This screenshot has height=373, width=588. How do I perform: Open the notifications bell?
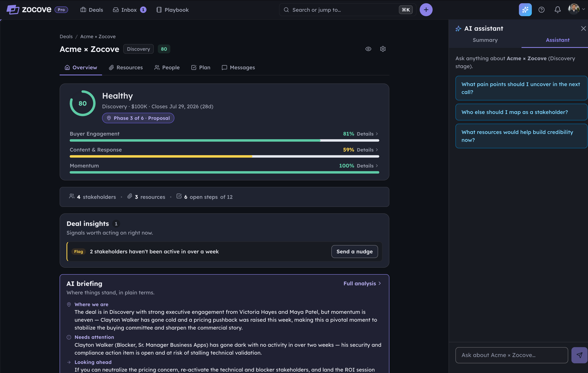[557, 10]
